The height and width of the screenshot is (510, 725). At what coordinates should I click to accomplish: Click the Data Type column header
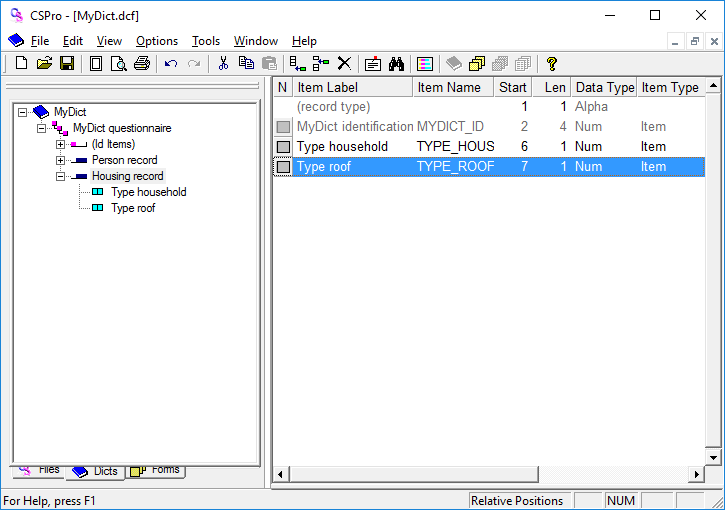(604, 88)
